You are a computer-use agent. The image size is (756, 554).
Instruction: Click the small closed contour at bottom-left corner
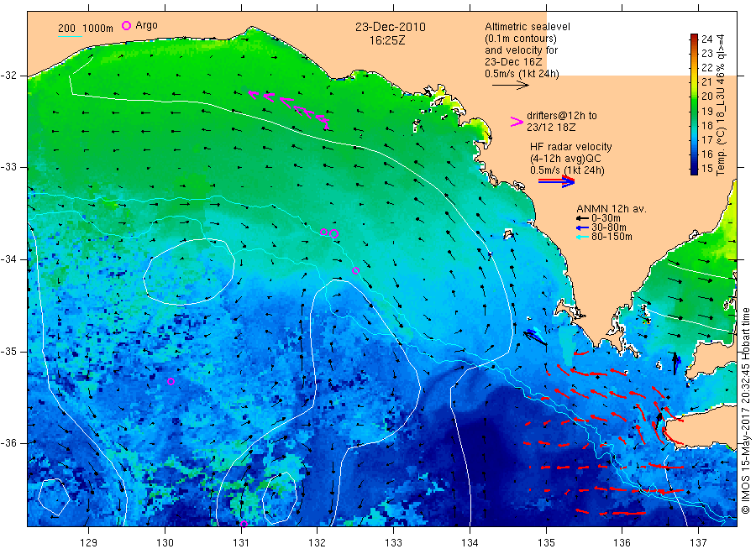pos(54,497)
